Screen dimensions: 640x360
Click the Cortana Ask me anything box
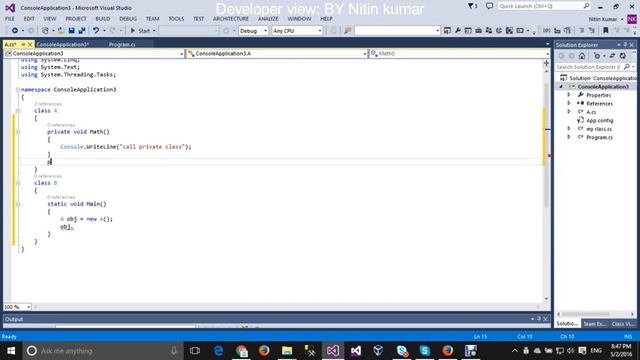pyautogui.click(x=103, y=351)
